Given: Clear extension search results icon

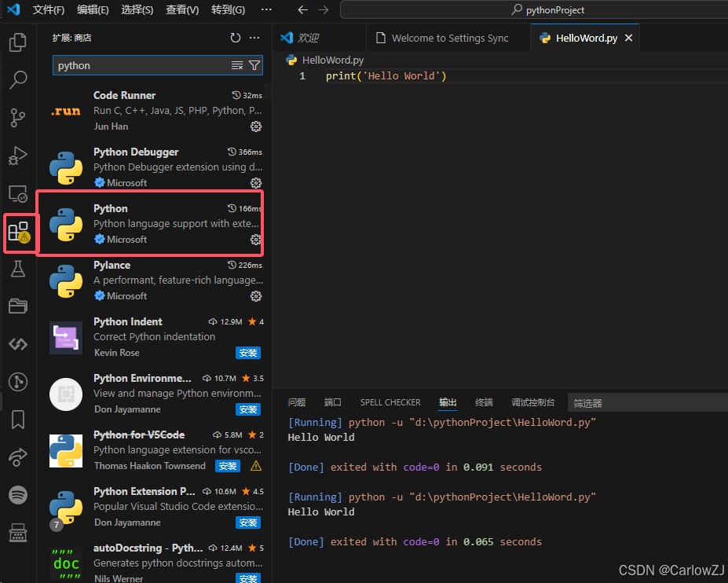Looking at the screenshot, I should (237, 65).
